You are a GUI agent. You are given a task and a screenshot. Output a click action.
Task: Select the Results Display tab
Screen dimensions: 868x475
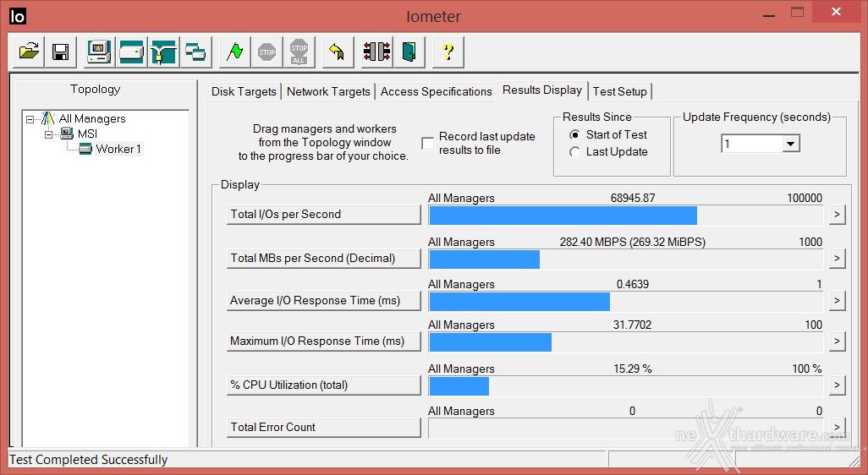coord(542,90)
